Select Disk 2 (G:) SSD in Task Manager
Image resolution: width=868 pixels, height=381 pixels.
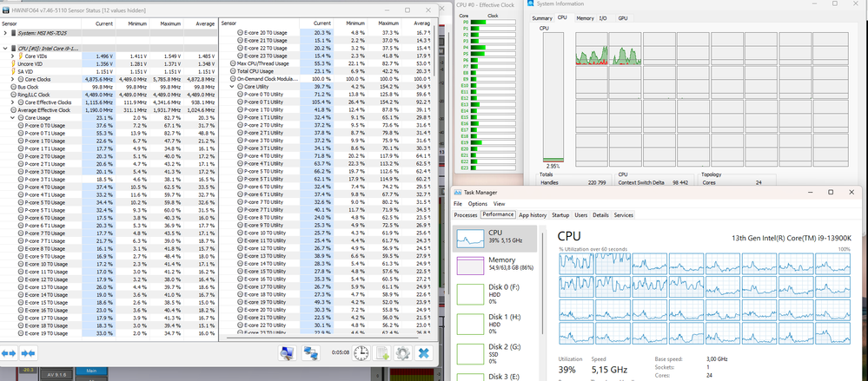point(495,353)
